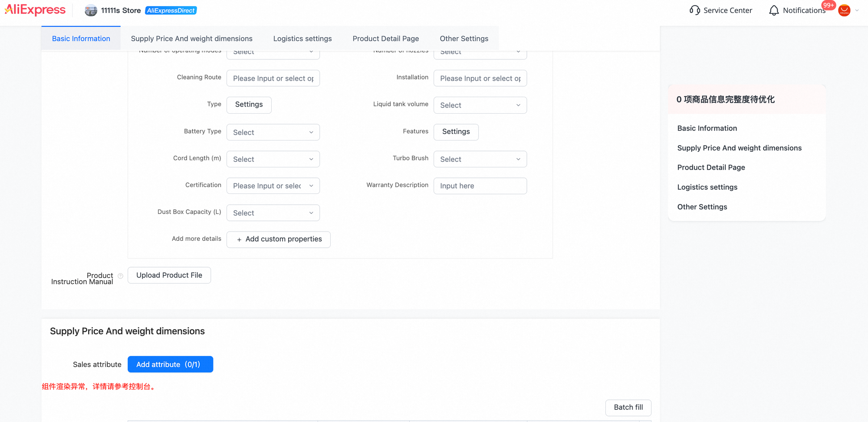Jump to Other Settings in side panel
Image resolution: width=868 pixels, height=422 pixels.
(702, 207)
